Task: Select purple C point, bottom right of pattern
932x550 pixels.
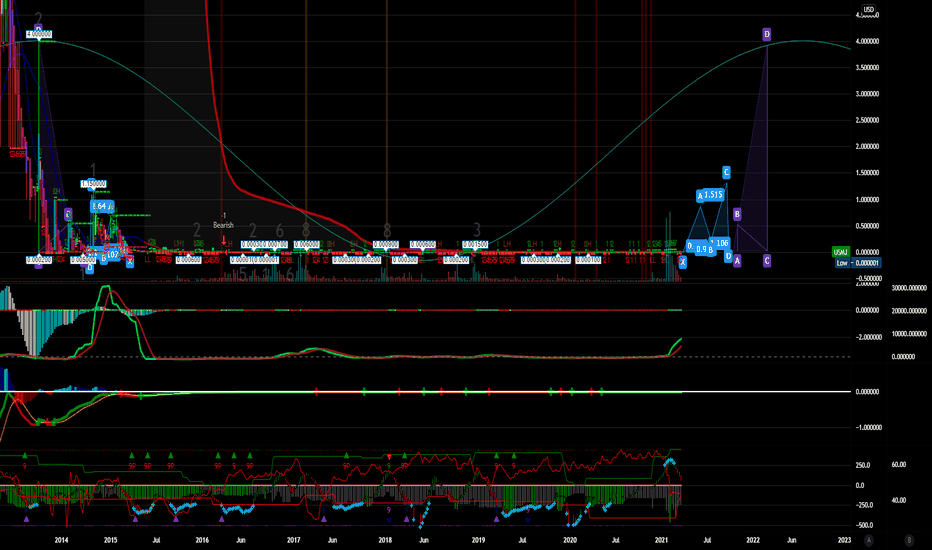Action: 767,260
